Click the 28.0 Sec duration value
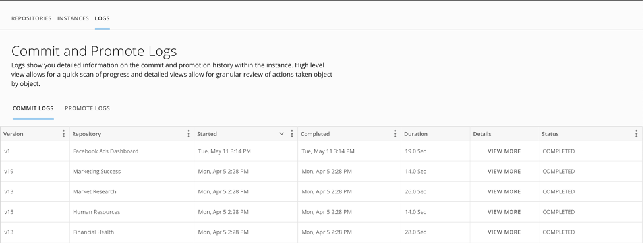The width and height of the screenshot is (644, 243). coord(416,232)
